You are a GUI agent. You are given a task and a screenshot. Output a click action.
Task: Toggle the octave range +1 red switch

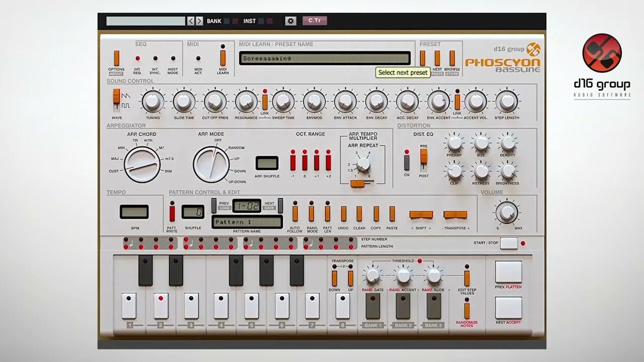[x=316, y=162]
